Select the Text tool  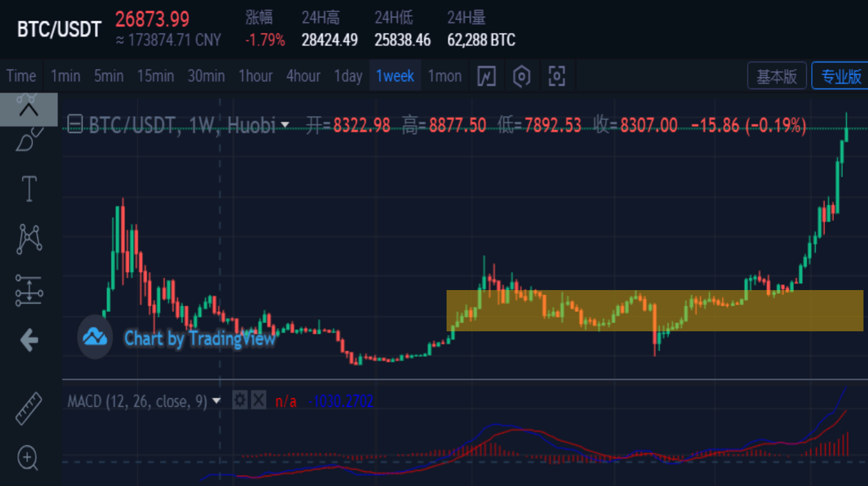(x=28, y=189)
